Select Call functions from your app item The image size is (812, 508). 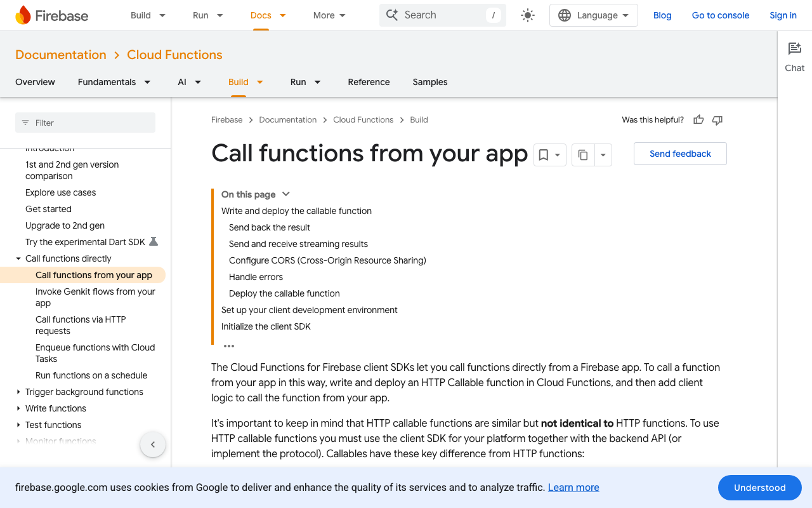[94, 275]
